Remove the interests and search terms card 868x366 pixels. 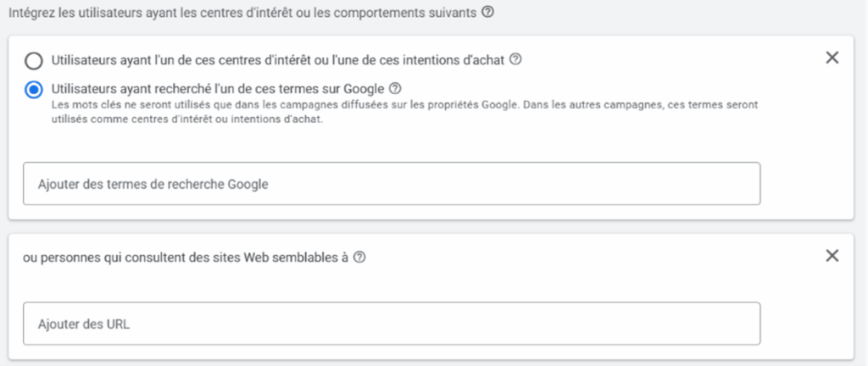pos(832,58)
